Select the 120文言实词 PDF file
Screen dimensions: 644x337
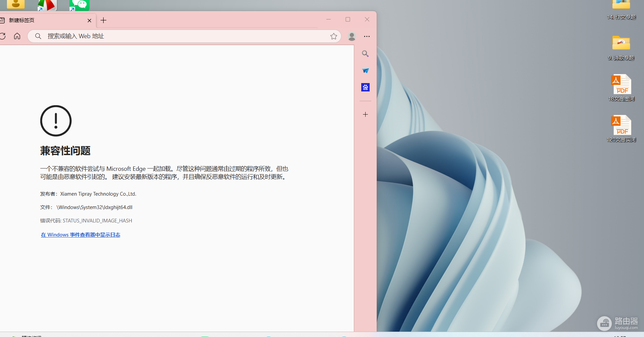click(x=621, y=129)
